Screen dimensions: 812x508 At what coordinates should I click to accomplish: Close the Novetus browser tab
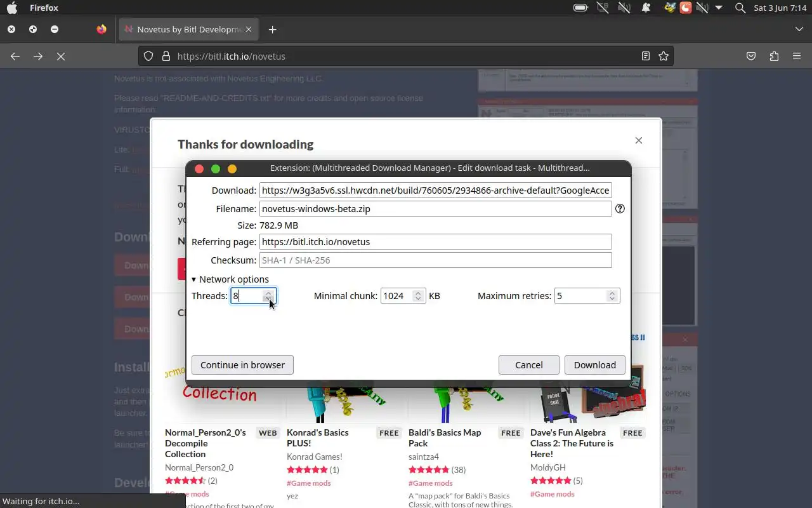tap(249, 29)
